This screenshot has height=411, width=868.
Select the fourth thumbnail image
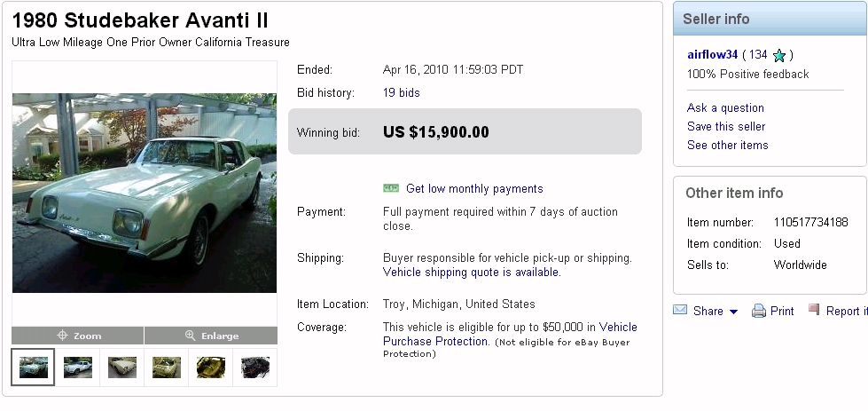167,367
